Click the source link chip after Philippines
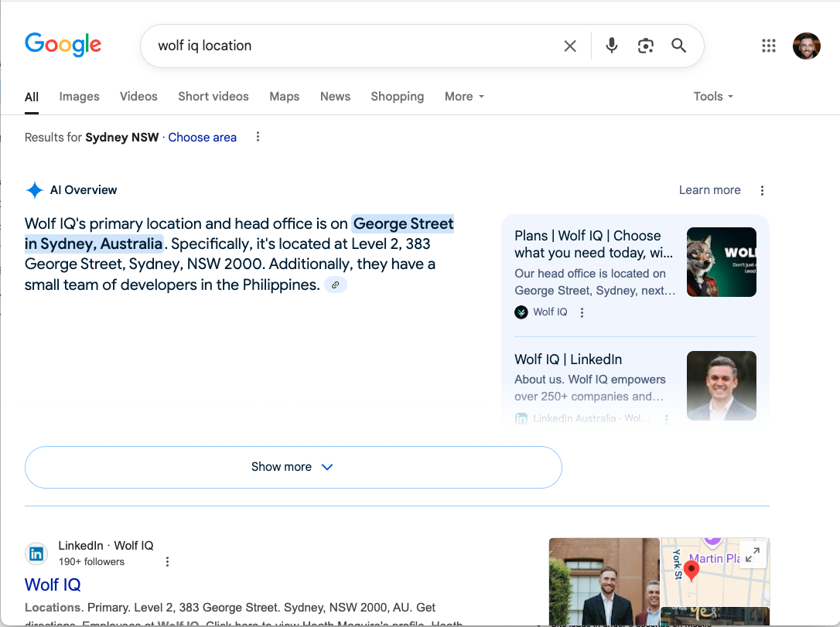 [336, 285]
